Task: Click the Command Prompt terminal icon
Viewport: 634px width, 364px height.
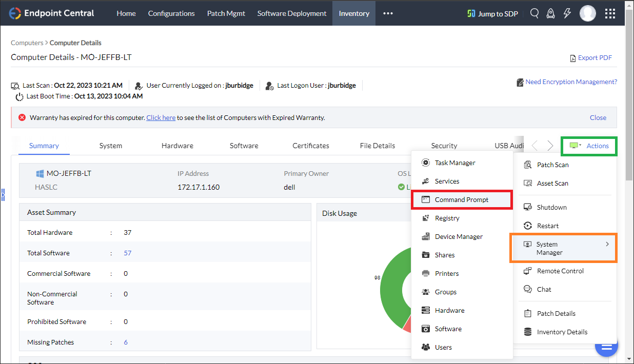Action: (425, 199)
